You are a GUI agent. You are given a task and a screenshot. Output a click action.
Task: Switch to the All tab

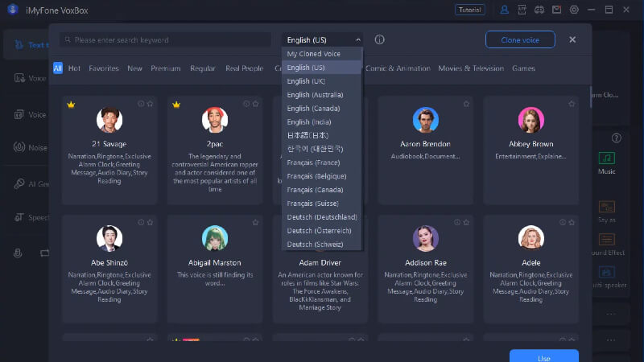click(x=58, y=68)
